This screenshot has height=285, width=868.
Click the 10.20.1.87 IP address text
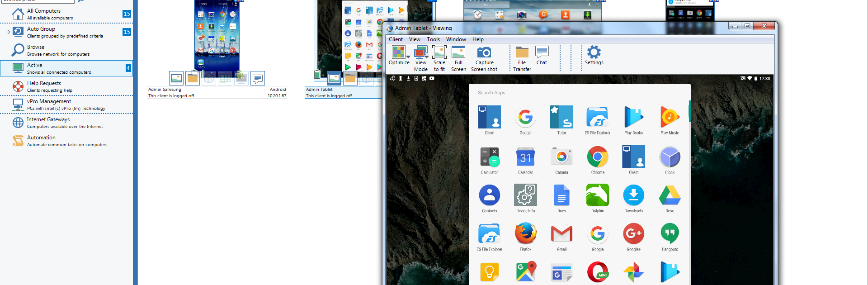coord(277,96)
